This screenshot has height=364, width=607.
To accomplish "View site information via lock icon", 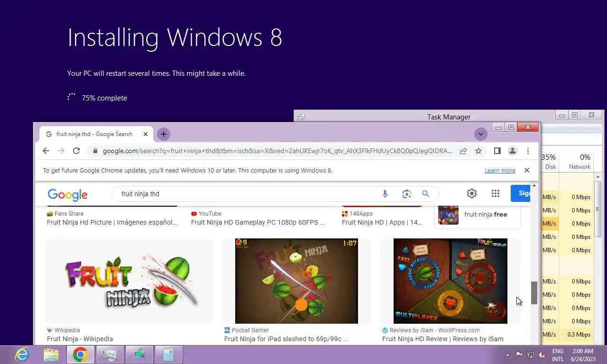I will pos(95,151).
